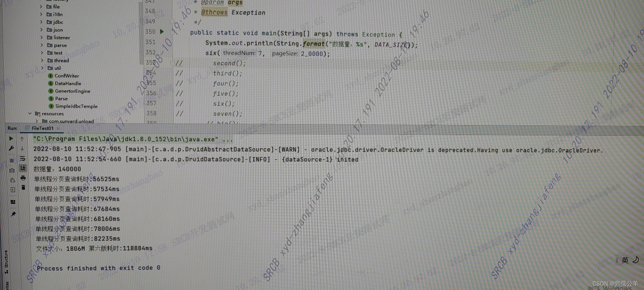Place cursor on the commented seven(); line
The width and height of the screenshot is (644, 290).
tap(227, 114)
